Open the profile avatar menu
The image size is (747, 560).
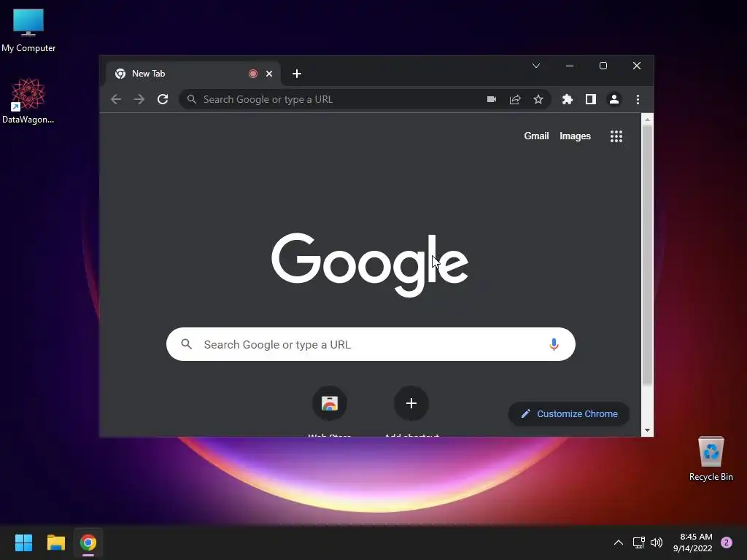(x=614, y=99)
